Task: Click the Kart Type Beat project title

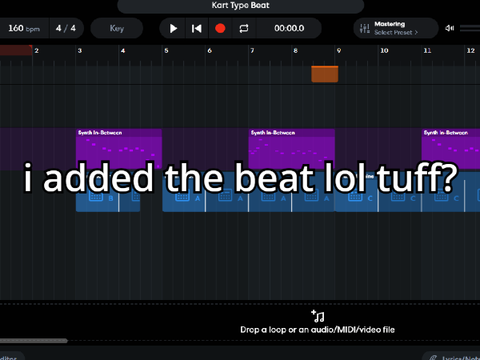Action: tap(240, 6)
